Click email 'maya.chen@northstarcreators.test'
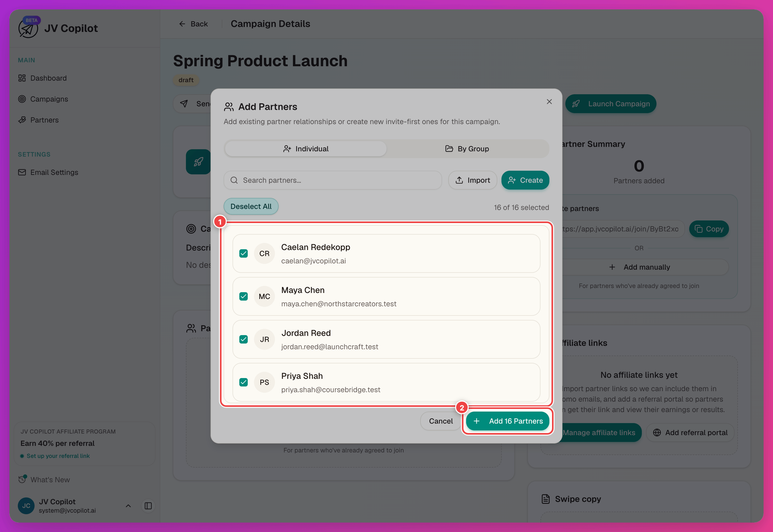This screenshot has height=532, width=773. point(339,304)
